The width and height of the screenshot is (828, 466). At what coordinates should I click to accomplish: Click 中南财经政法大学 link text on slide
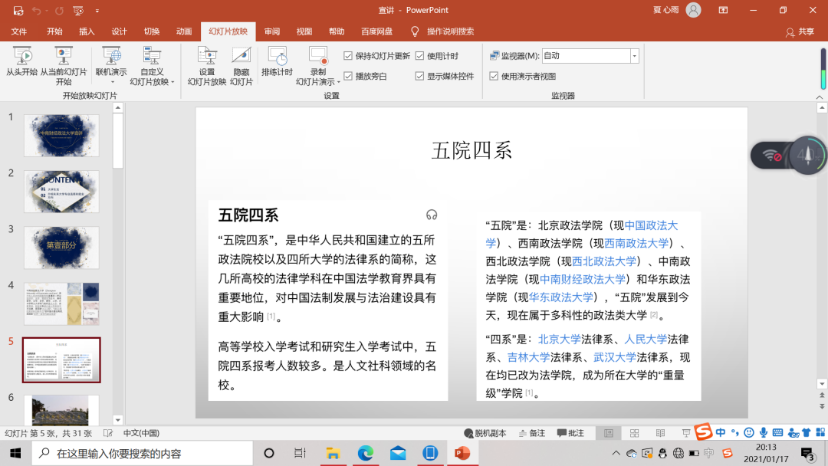coord(582,279)
